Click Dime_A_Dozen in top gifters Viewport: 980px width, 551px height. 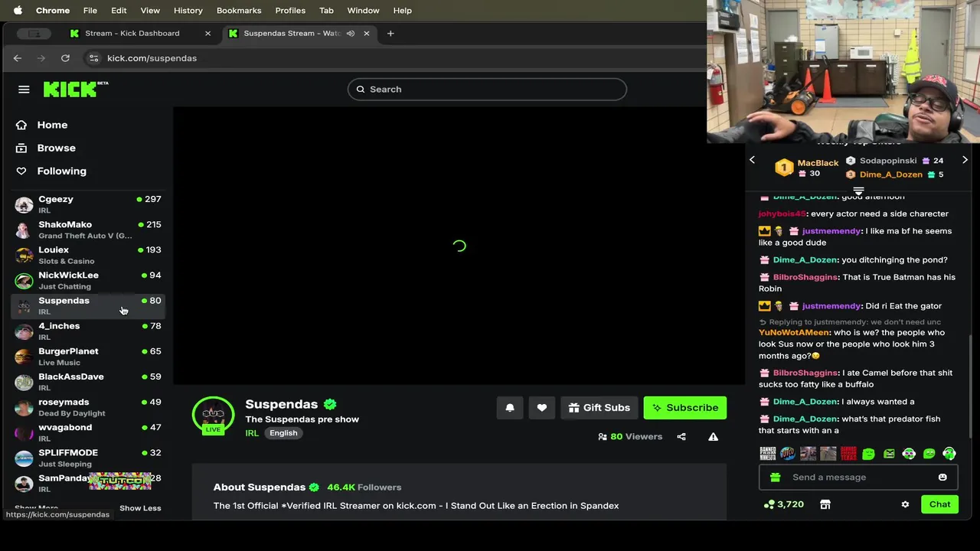point(891,174)
